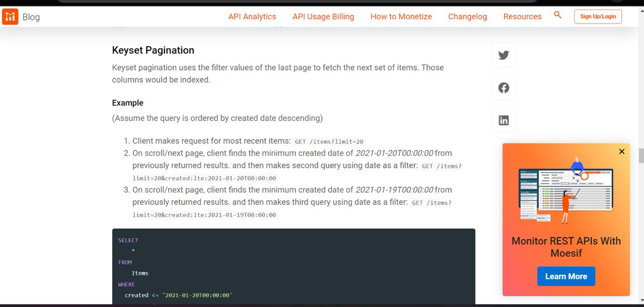Share the article on LinkedIn
This screenshot has height=307, width=644.
(x=503, y=121)
